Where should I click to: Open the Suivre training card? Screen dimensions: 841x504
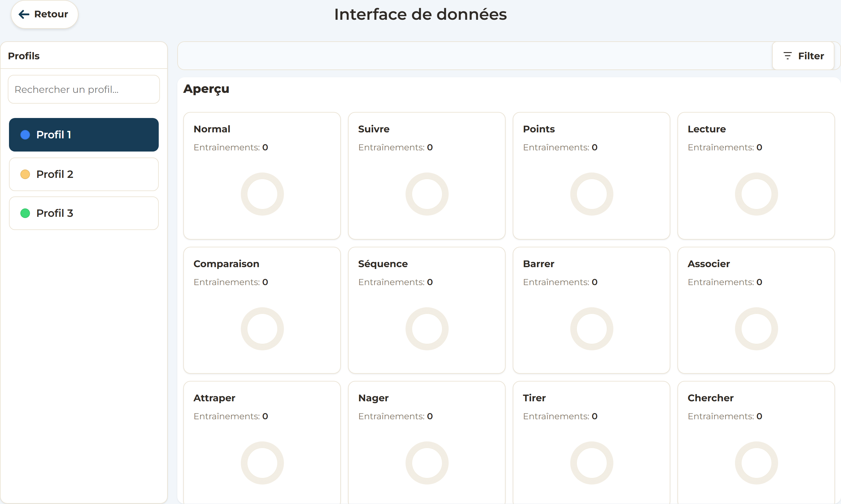click(426, 175)
